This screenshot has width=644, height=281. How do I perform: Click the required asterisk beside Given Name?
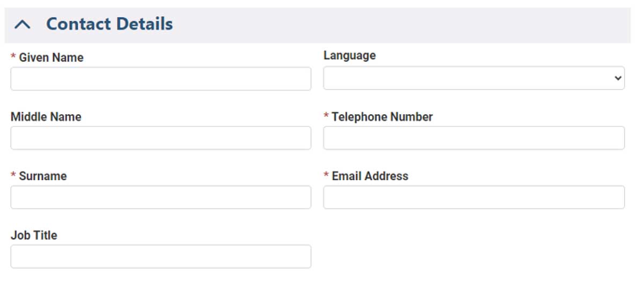click(13, 57)
